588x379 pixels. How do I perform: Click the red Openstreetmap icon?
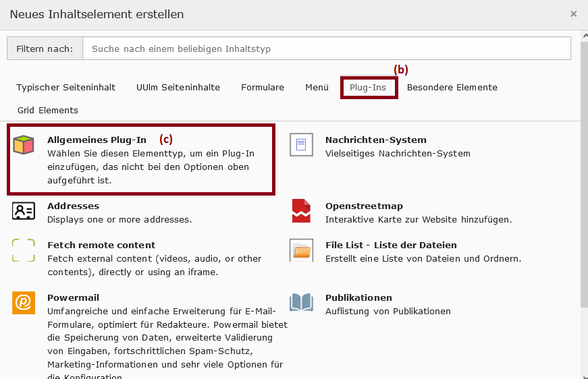pyautogui.click(x=301, y=210)
